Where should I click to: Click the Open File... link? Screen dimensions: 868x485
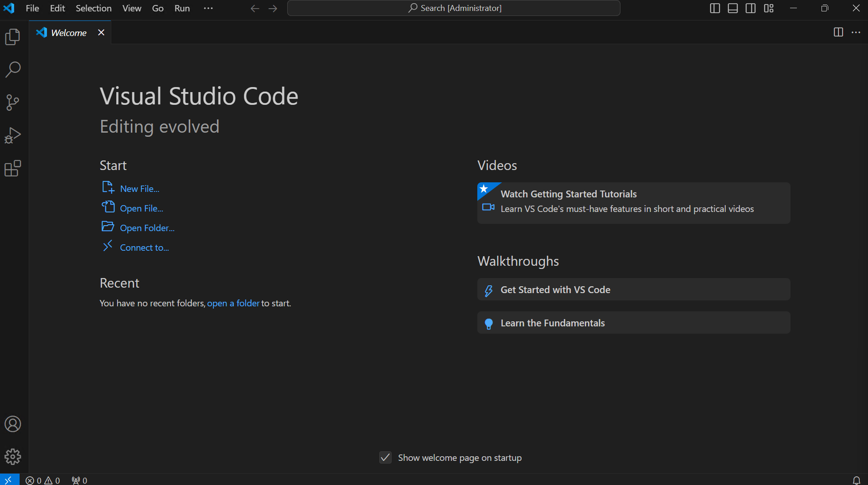141,208
